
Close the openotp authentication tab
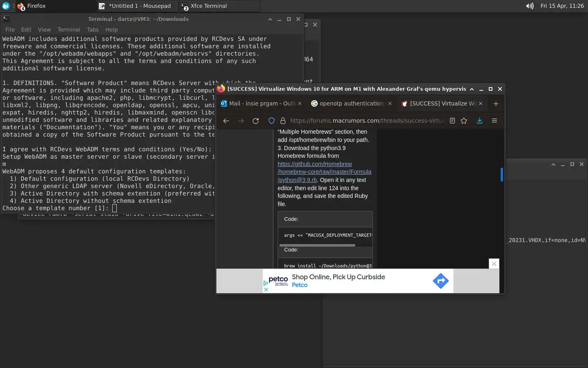click(390, 103)
